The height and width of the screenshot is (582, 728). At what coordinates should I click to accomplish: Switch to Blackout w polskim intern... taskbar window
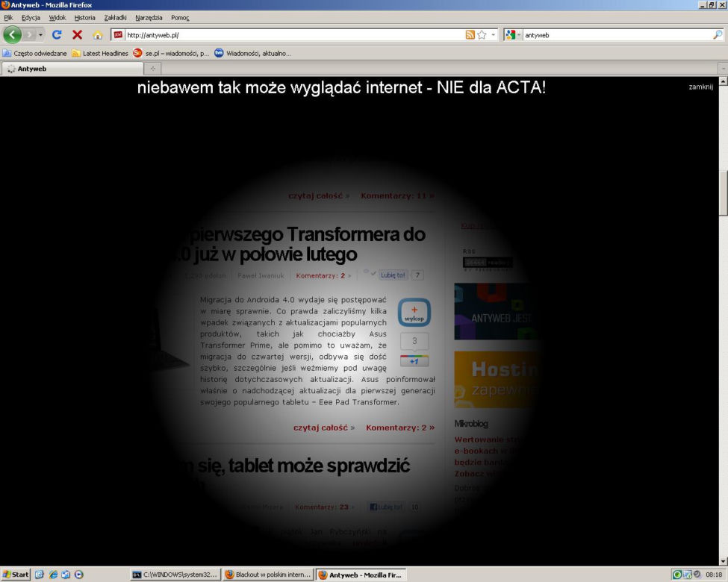tap(268, 575)
